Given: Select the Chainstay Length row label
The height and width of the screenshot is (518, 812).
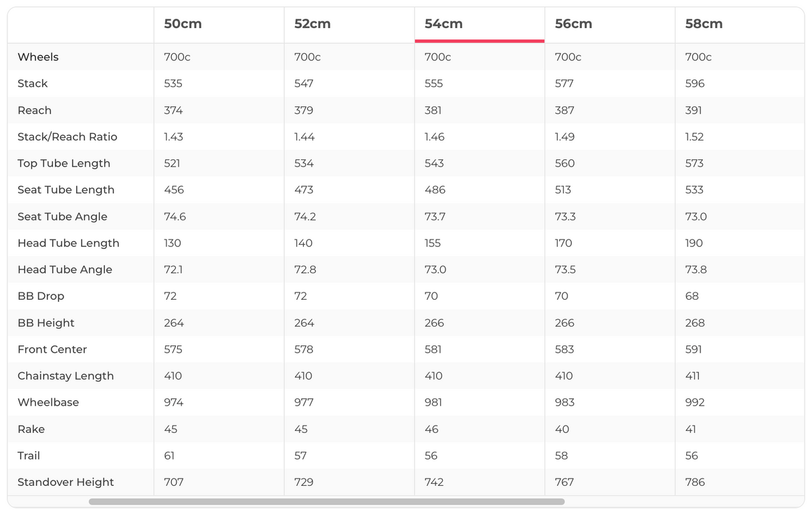Looking at the screenshot, I should click(66, 375).
